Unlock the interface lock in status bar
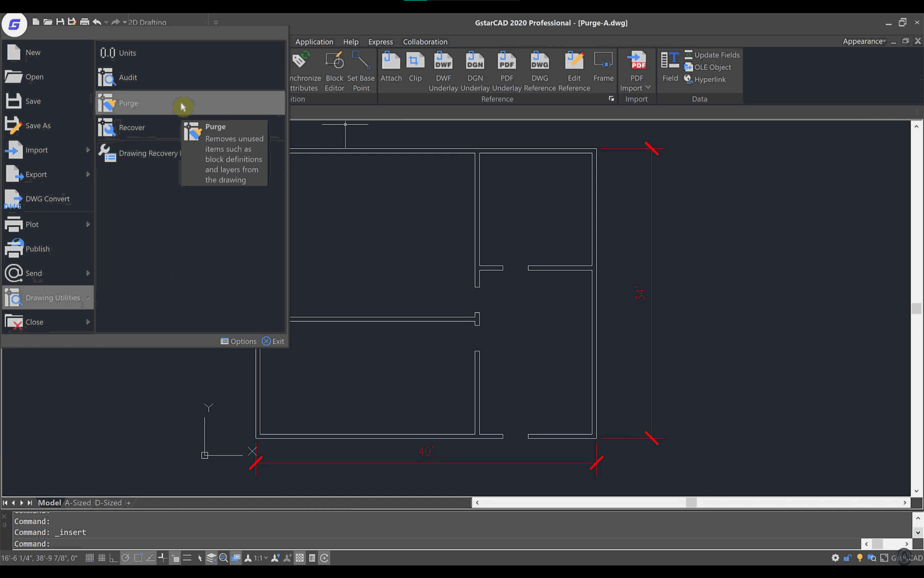This screenshot has width=924, height=578. click(848, 558)
